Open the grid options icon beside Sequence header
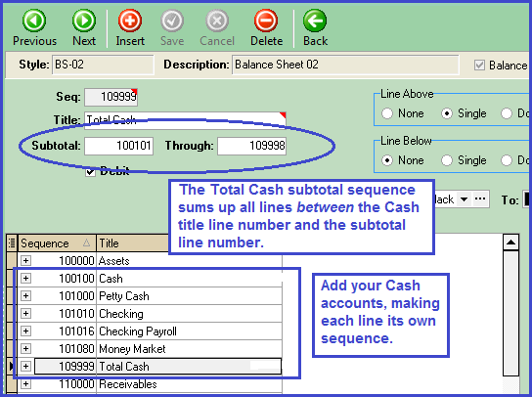The width and height of the screenshot is (532, 397). pos(12,243)
